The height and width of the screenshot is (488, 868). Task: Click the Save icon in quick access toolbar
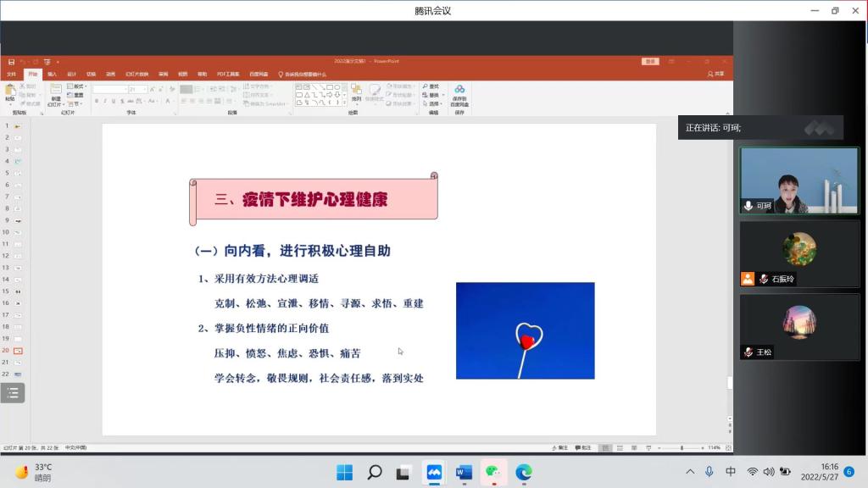[11, 62]
